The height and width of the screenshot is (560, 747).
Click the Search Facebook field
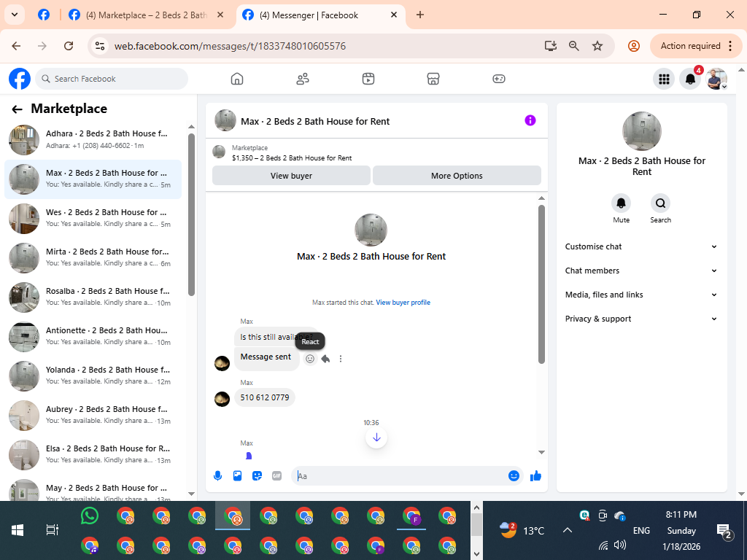click(x=112, y=79)
